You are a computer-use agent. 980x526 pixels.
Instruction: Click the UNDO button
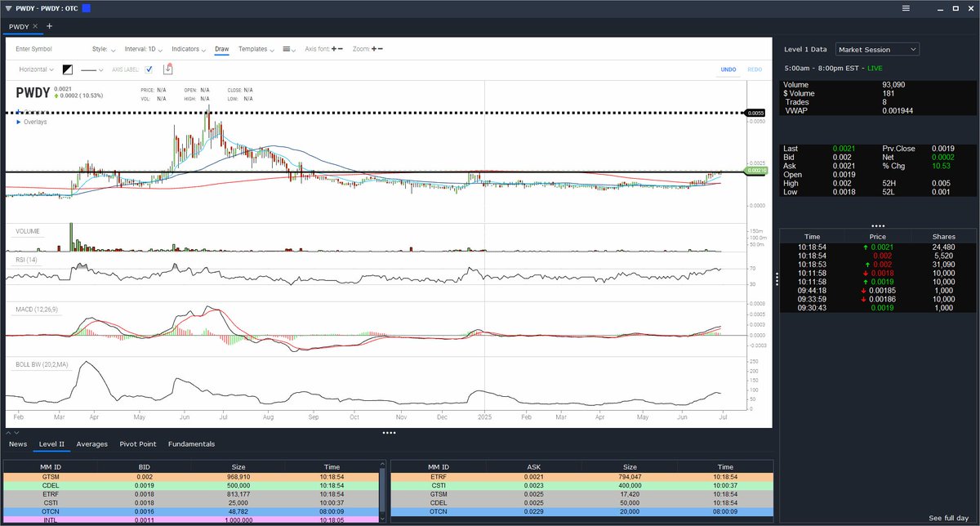(x=728, y=69)
